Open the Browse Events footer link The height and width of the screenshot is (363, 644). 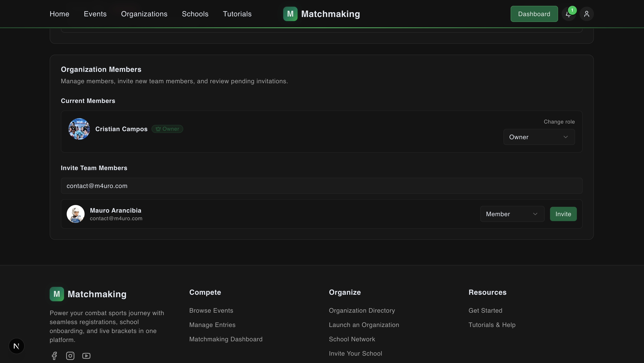point(211,310)
